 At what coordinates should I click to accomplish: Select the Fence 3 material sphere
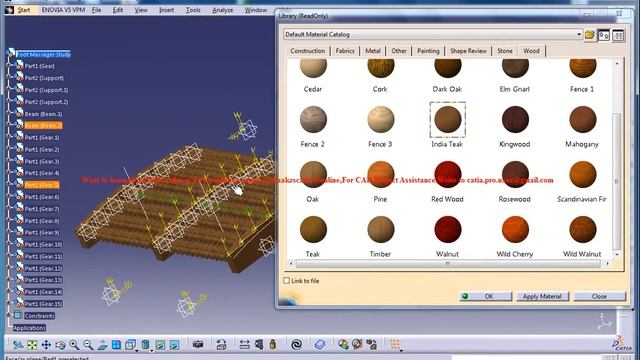380,120
